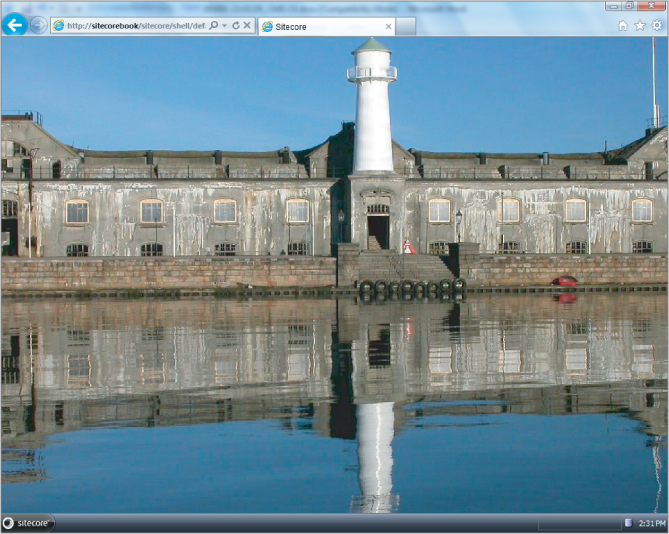This screenshot has height=534, width=669.
Task: Refresh the Sitecore page
Action: (235, 26)
